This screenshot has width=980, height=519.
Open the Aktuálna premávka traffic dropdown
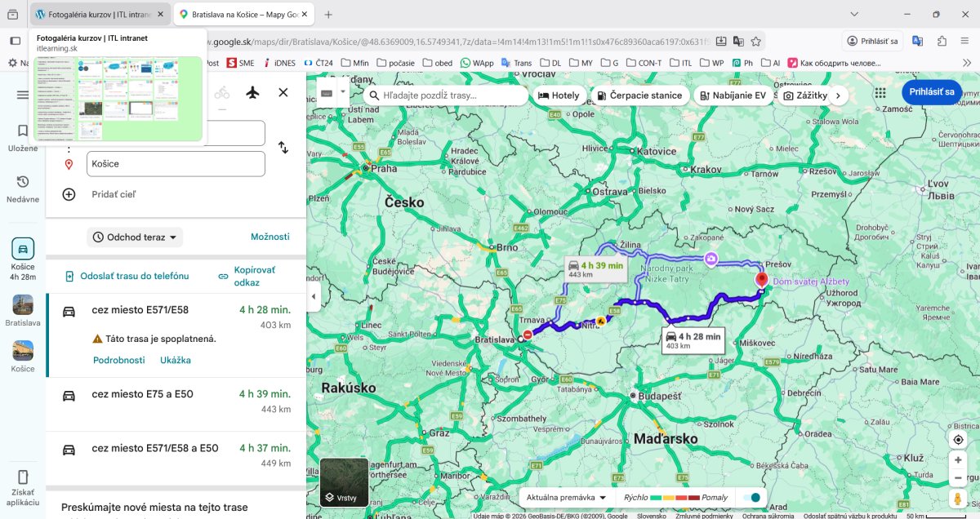(567, 498)
